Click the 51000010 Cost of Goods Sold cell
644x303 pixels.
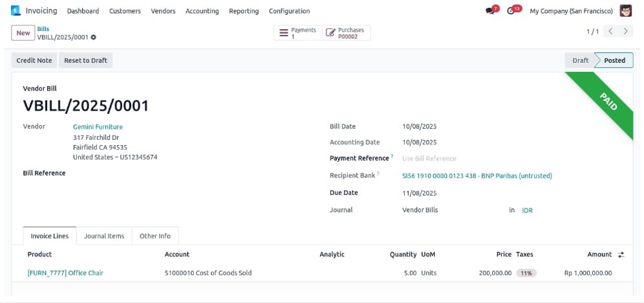[208, 273]
